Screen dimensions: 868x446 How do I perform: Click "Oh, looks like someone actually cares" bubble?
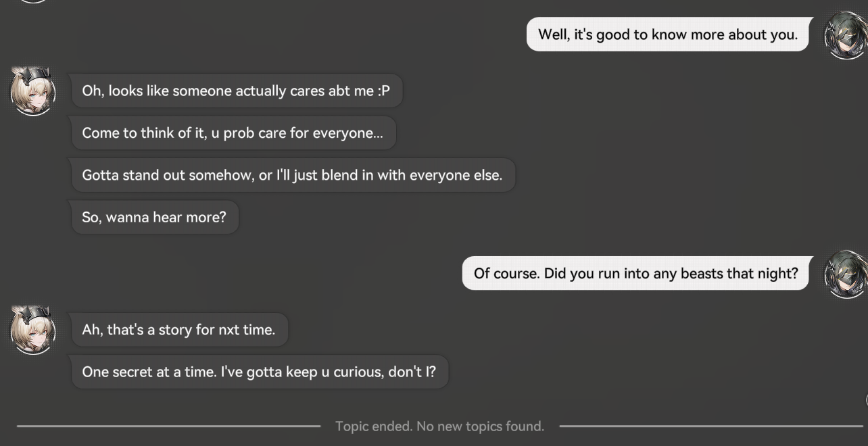237,91
